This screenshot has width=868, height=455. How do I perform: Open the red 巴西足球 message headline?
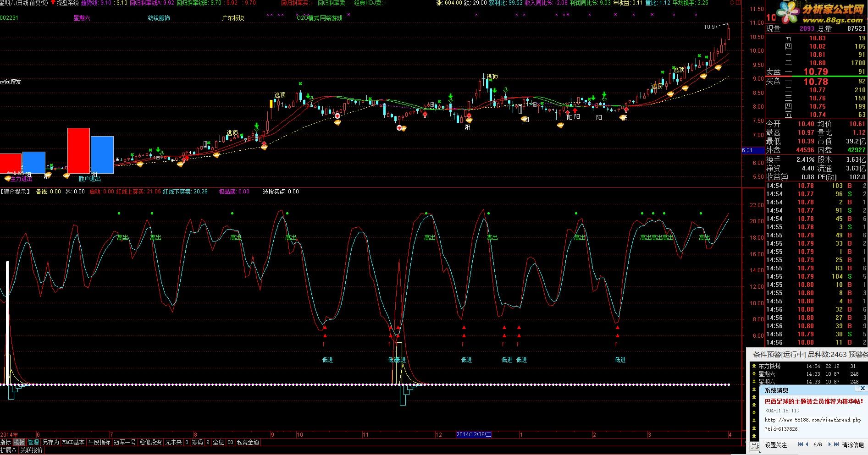[x=814, y=401]
